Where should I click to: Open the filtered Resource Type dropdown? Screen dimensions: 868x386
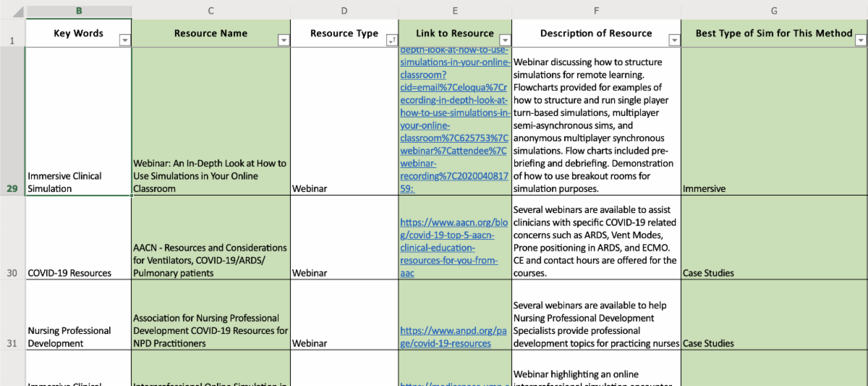(391, 41)
